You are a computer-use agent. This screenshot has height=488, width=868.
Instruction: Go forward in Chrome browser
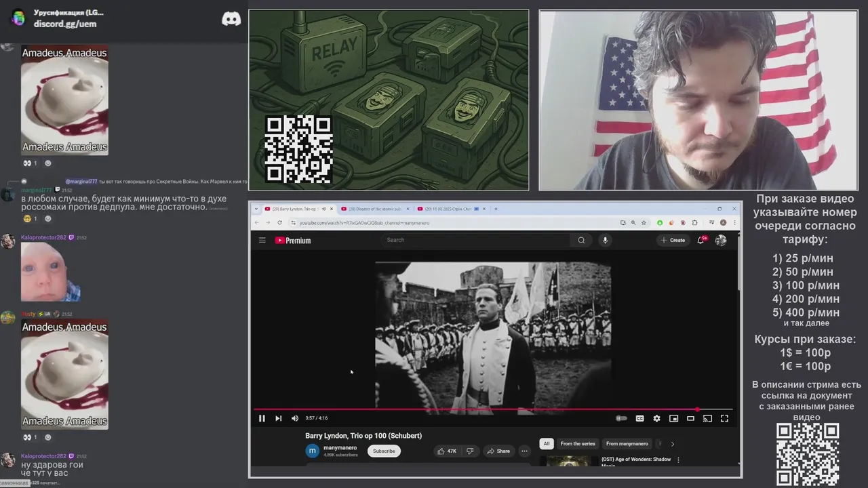click(268, 222)
